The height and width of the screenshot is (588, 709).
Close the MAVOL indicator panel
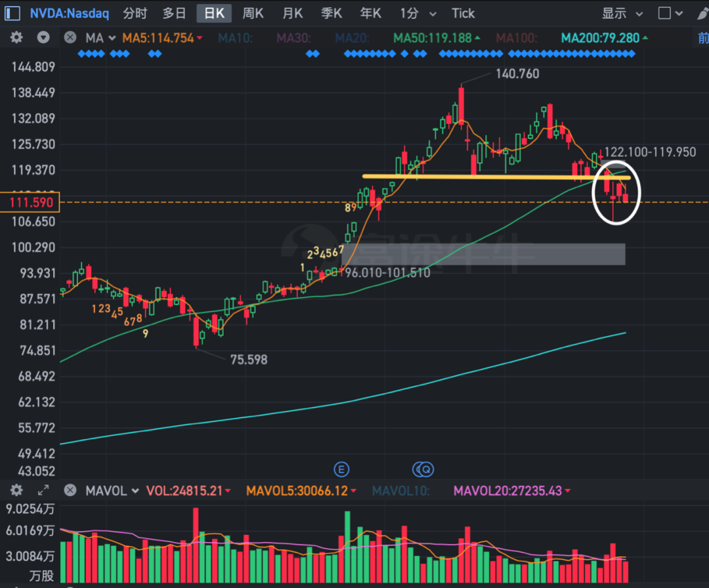pos(70,490)
